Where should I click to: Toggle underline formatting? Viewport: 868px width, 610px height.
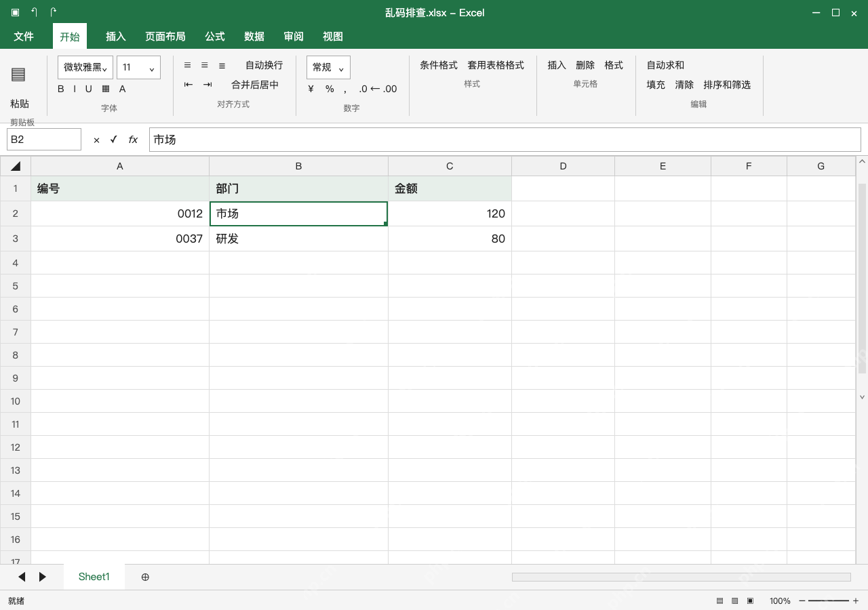(x=88, y=89)
